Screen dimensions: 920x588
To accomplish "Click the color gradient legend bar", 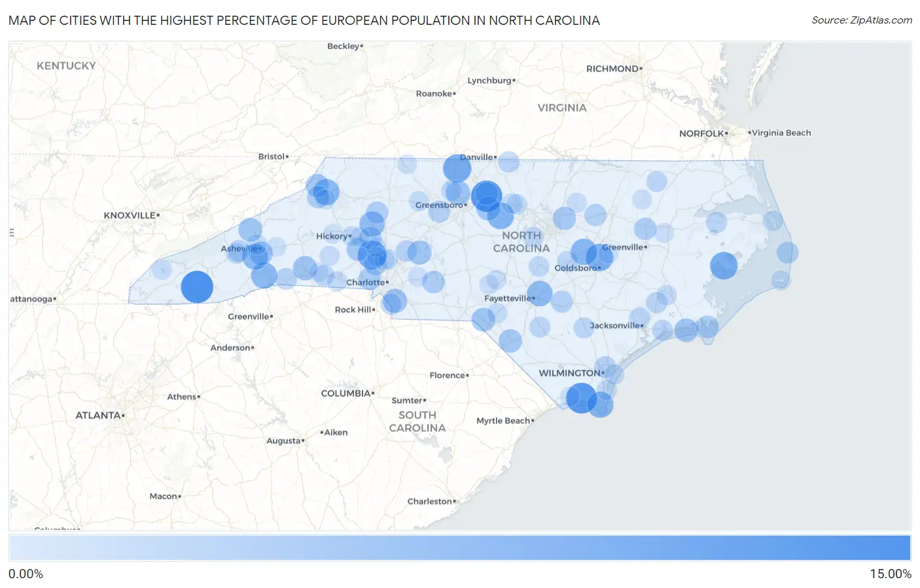I will [x=459, y=547].
